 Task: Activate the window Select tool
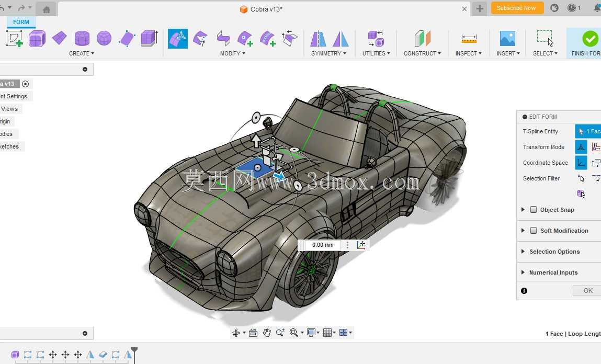(x=545, y=38)
